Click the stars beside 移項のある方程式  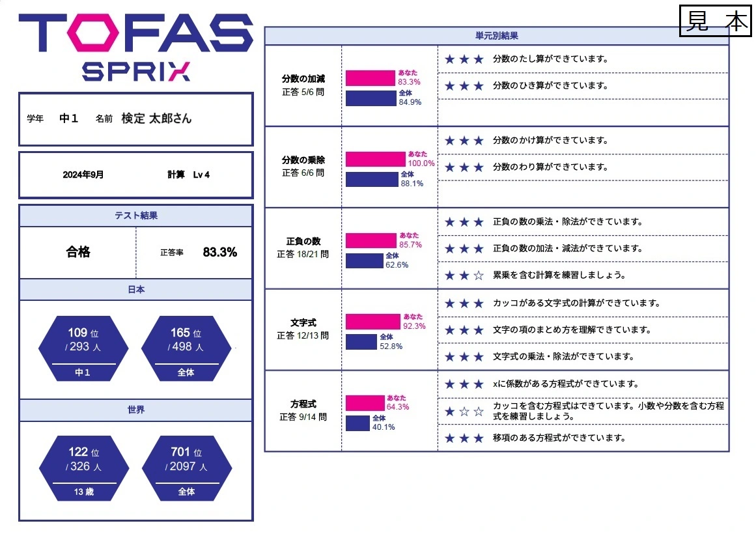pos(464,438)
